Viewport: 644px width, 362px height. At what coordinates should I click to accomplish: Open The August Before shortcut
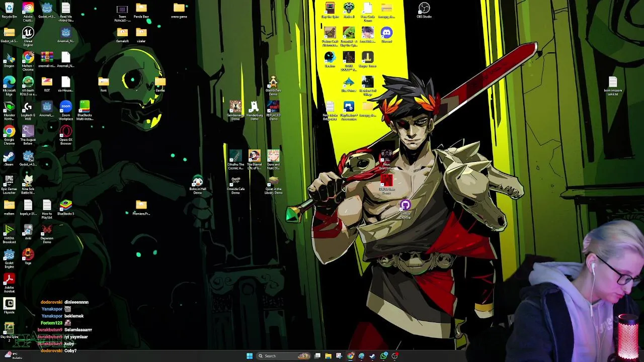[x=28, y=135]
